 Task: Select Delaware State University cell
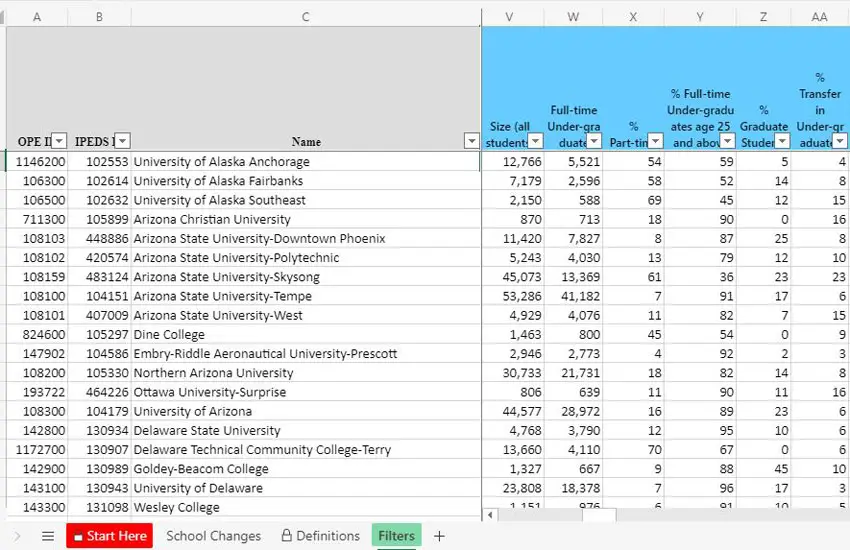(x=306, y=430)
